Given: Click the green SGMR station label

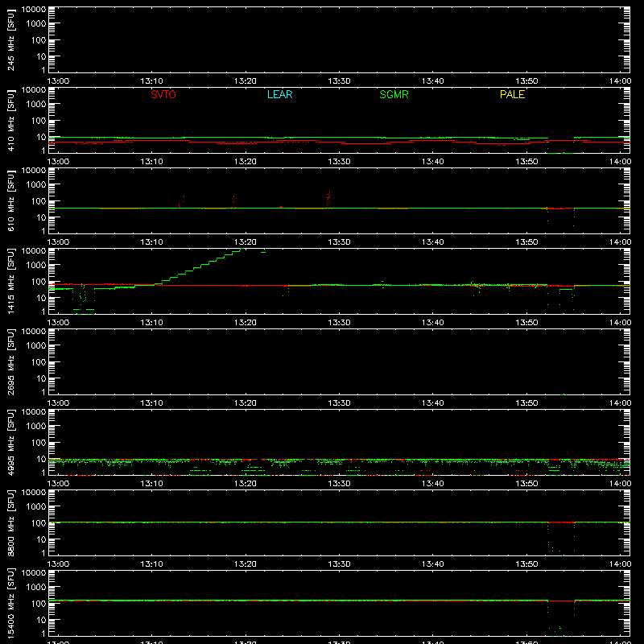Looking at the screenshot, I should coord(394,94).
